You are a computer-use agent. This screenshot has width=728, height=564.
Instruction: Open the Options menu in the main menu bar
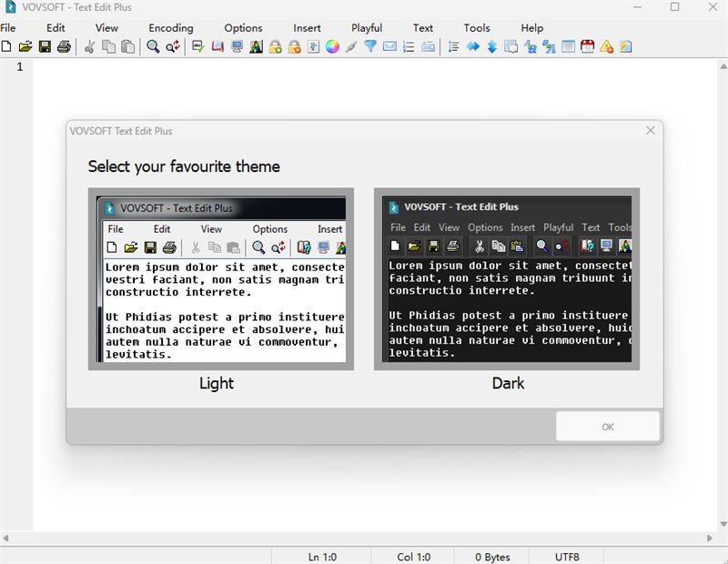pyautogui.click(x=243, y=28)
